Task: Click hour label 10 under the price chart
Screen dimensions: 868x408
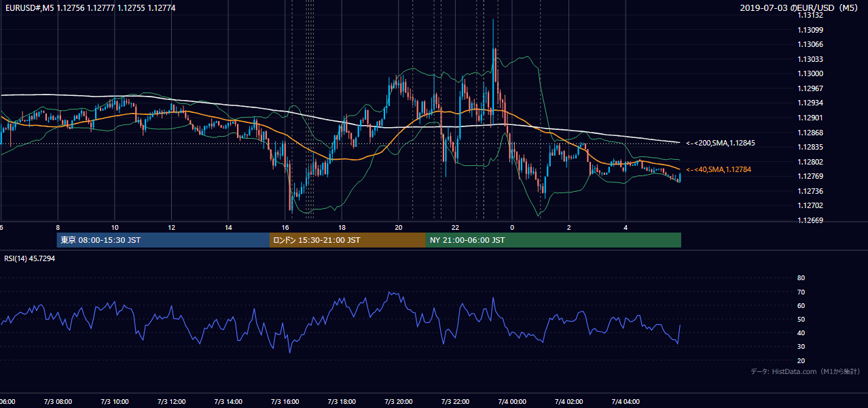Action: [x=115, y=227]
